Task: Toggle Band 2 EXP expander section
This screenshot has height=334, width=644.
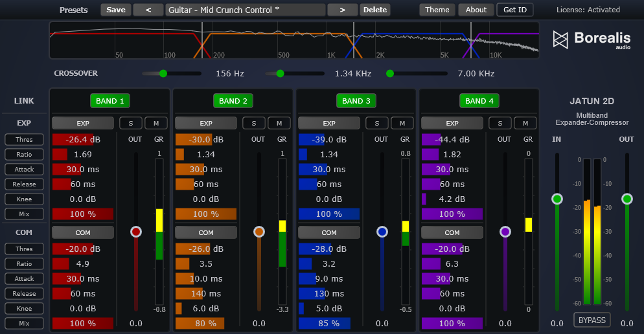Action: [206, 123]
